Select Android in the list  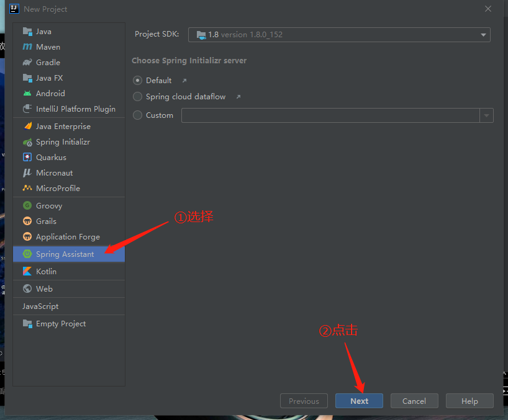(69, 94)
